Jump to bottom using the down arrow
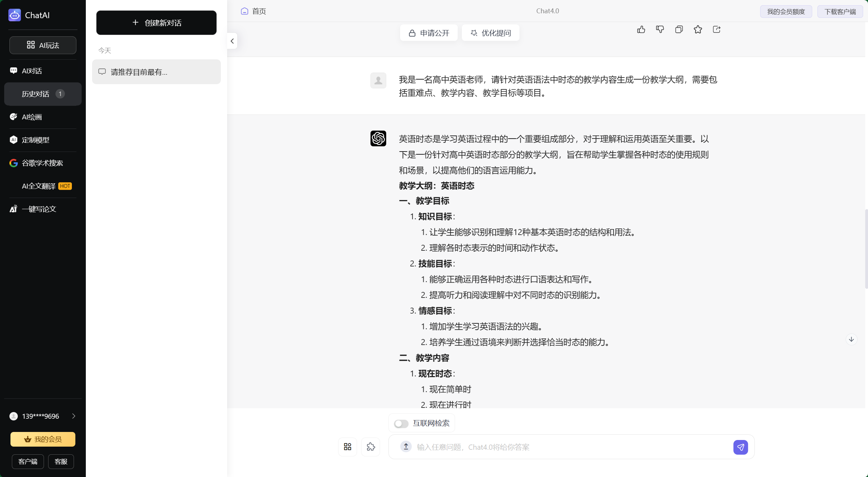Viewport: 868px width, 477px height. [x=851, y=339]
